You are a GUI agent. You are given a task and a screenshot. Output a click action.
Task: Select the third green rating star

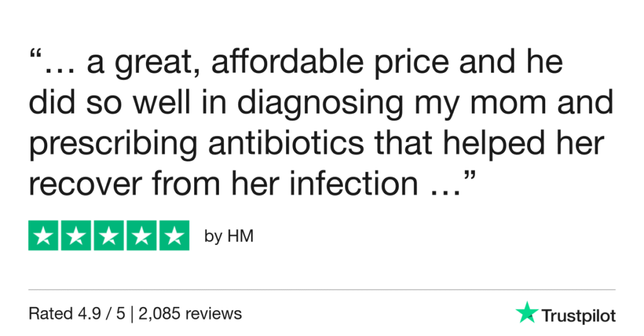point(109,236)
